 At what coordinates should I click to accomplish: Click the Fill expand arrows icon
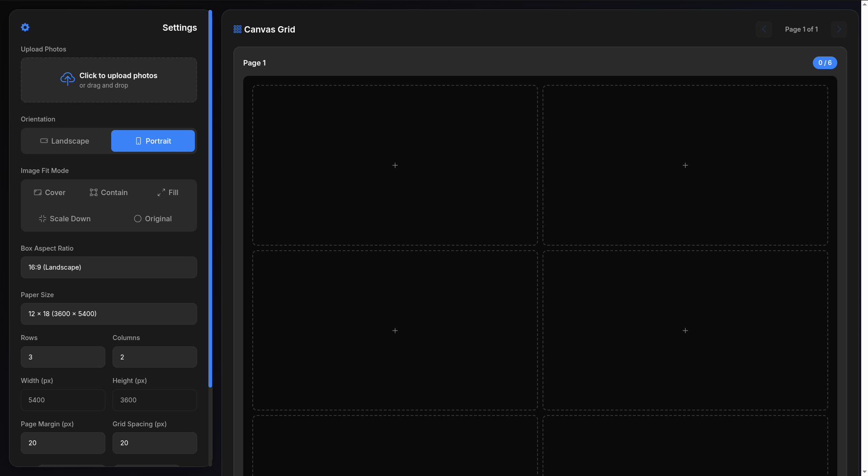[x=161, y=192]
